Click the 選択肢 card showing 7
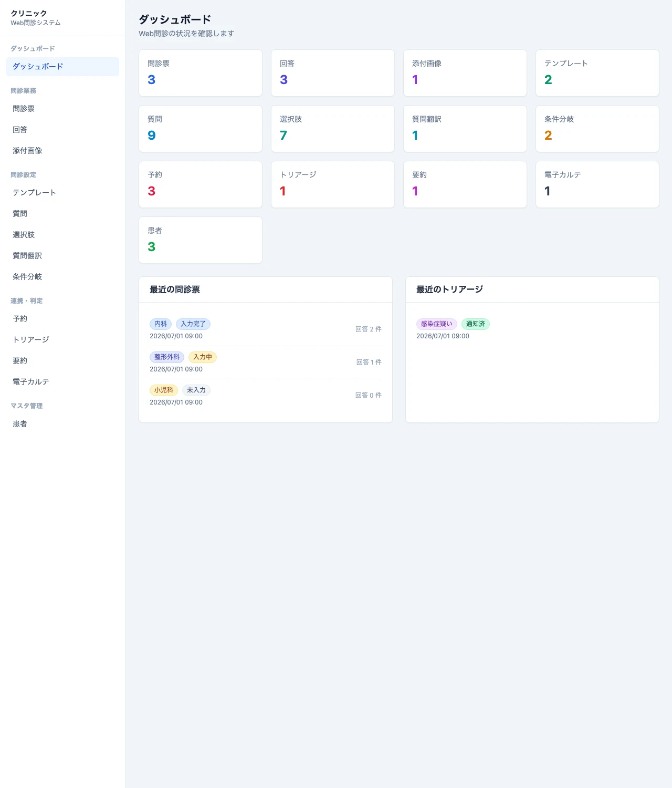672x788 pixels. click(333, 129)
